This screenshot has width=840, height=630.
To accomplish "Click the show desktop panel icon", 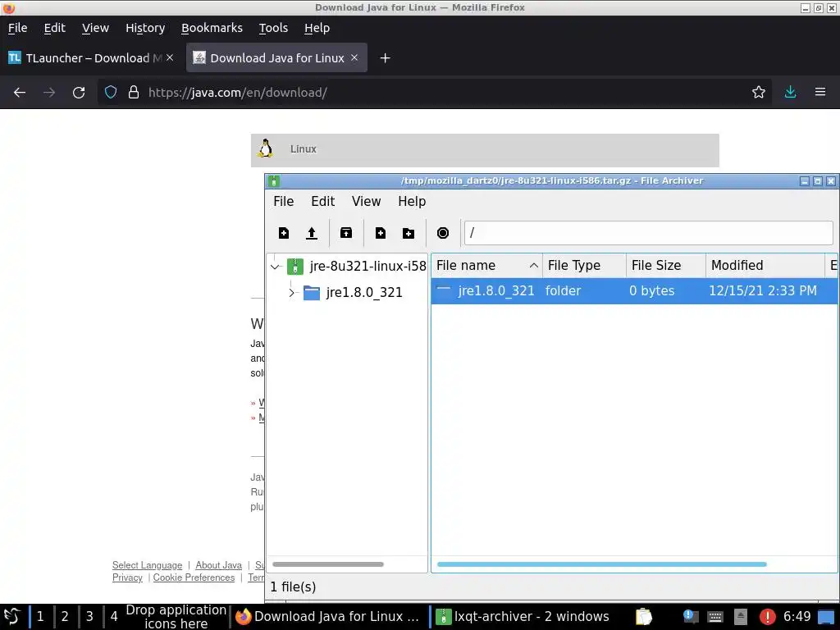I will (825, 617).
